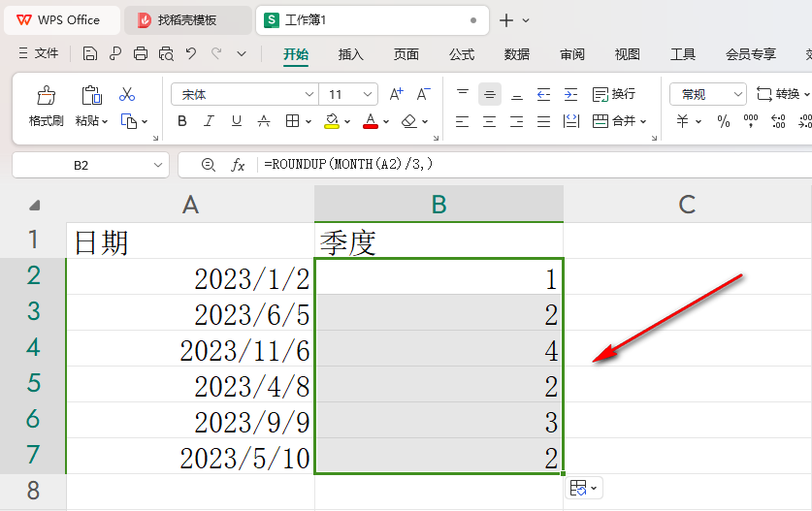Click the Redo arrow icon
Image resolution: width=812 pixels, height=511 pixels.
[x=216, y=52]
